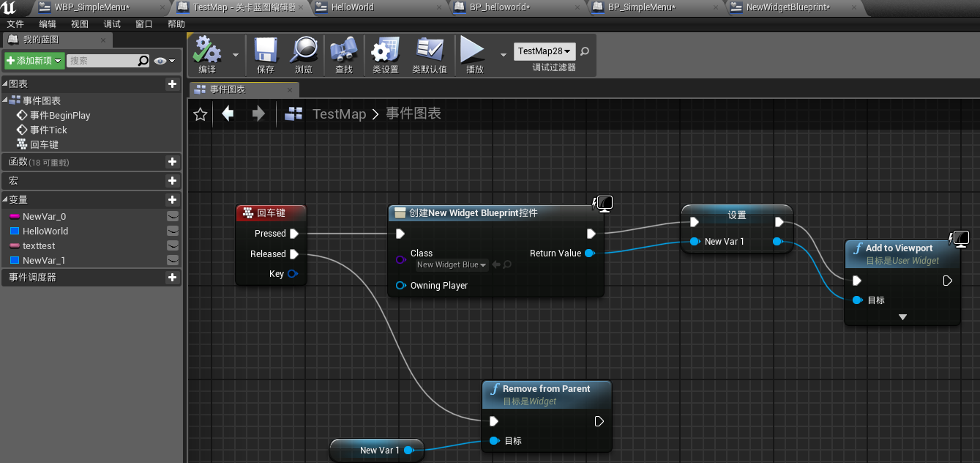Click inside the 搜索 search field

(x=102, y=60)
